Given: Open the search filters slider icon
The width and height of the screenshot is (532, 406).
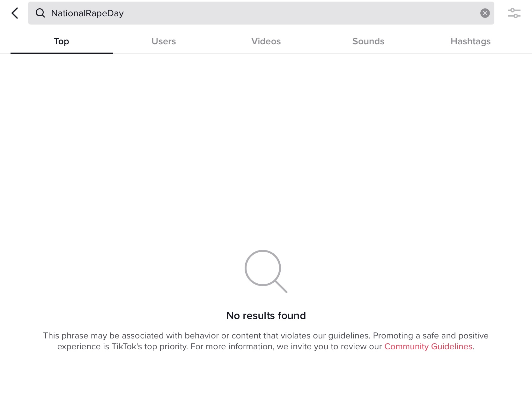Looking at the screenshot, I should [514, 13].
